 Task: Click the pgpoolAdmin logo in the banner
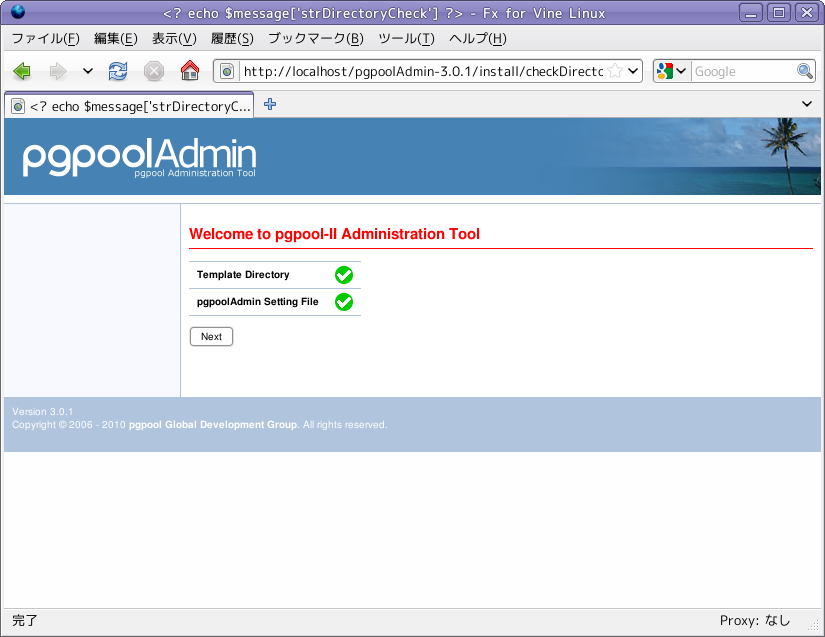pyautogui.click(x=139, y=157)
